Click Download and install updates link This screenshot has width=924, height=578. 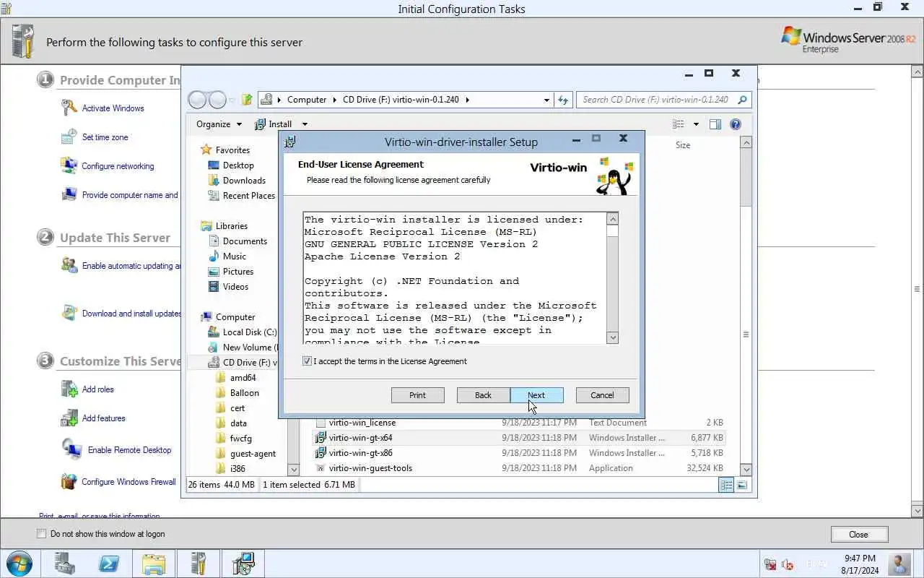pos(131,314)
